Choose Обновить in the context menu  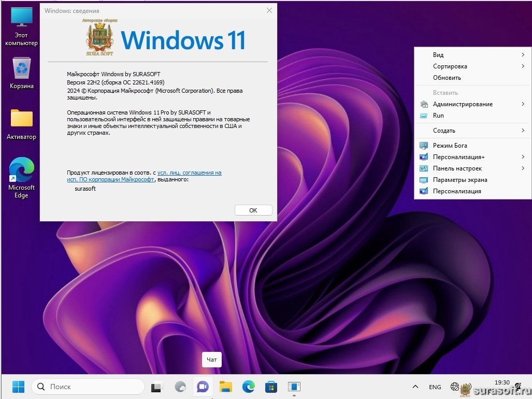447,78
